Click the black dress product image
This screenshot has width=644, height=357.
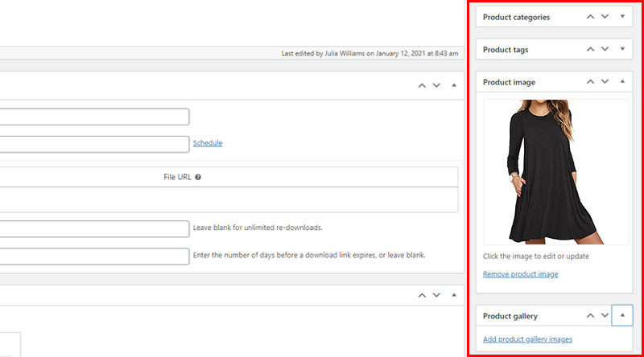tap(555, 172)
